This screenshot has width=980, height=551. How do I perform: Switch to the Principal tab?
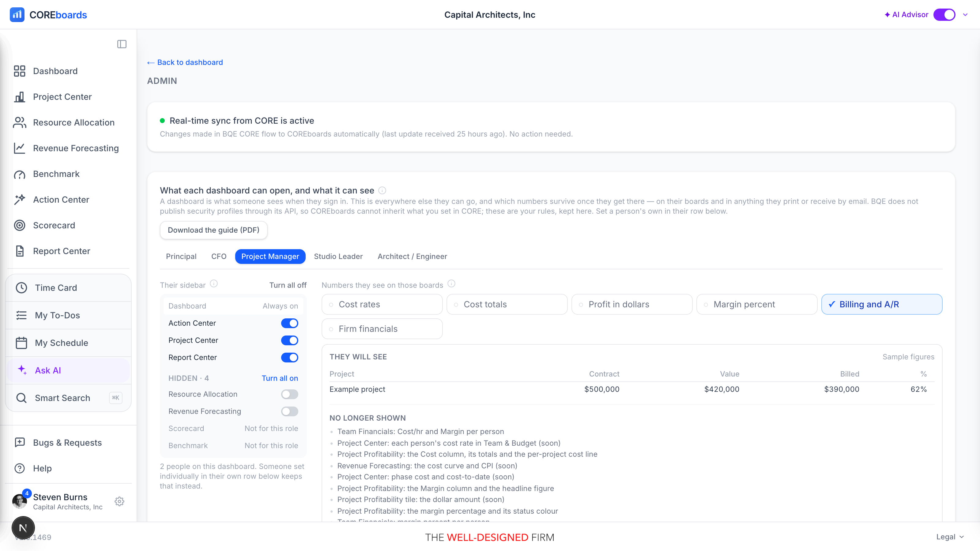click(x=181, y=257)
